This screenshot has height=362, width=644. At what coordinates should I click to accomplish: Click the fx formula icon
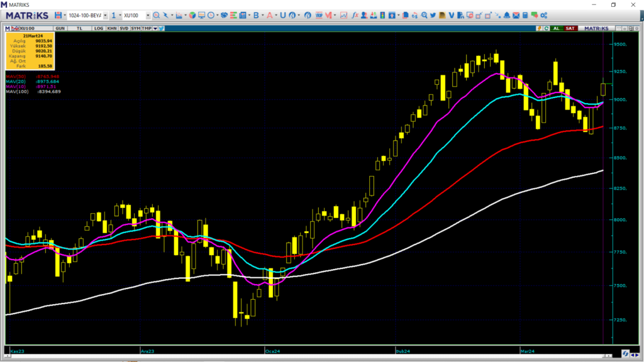click(x=355, y=15)
